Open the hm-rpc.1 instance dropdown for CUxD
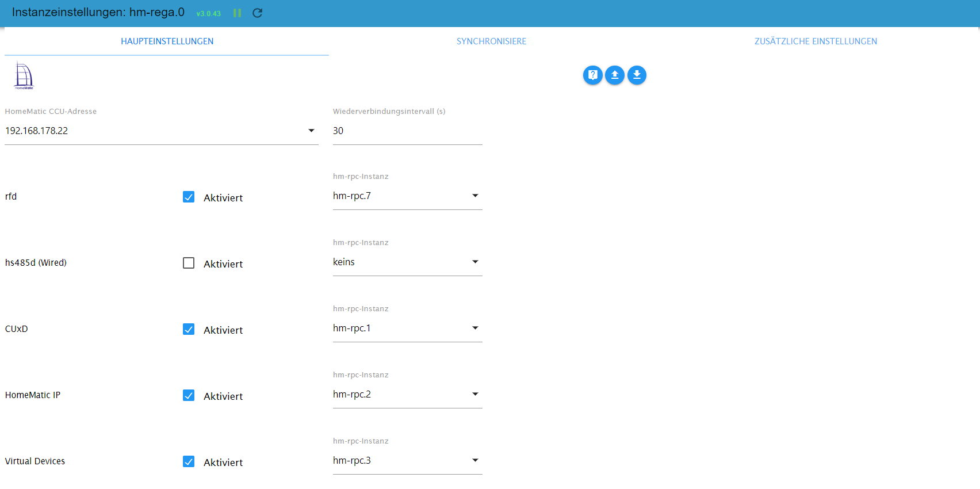The image size is (980, 489). [x=407, y=328]
